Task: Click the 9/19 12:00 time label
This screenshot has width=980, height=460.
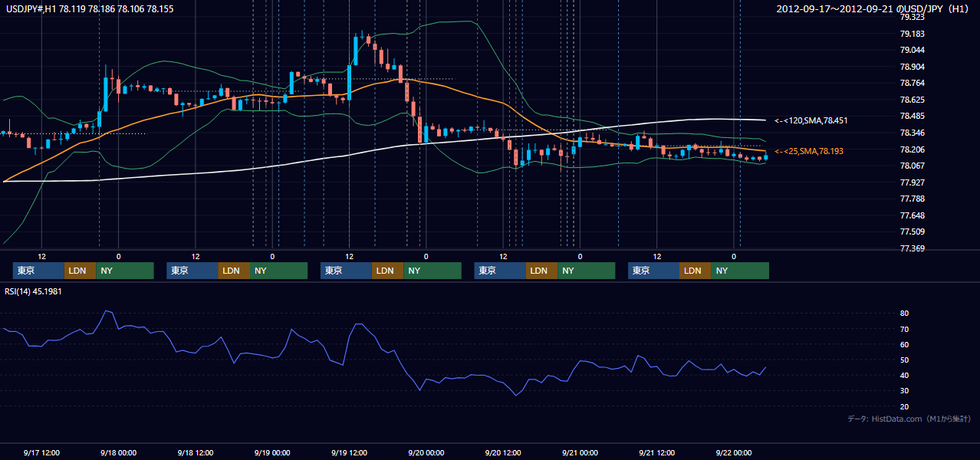Action: (350, 452)
